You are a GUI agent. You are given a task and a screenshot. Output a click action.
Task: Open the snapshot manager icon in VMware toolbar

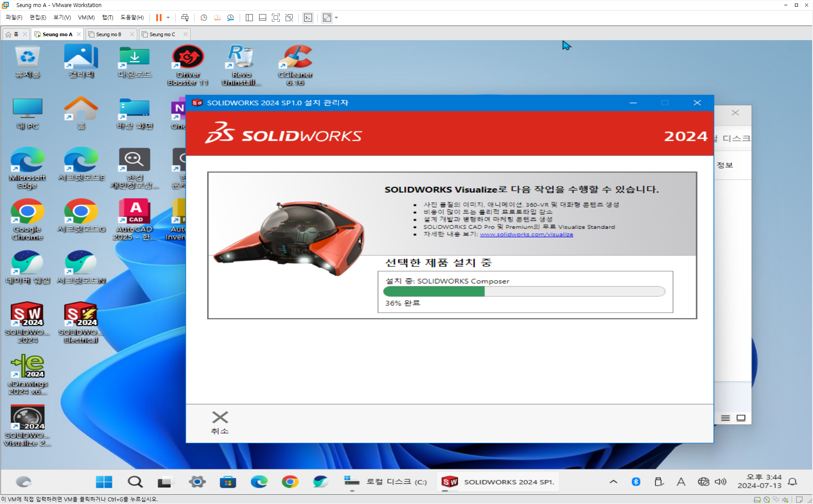click(x=230, y=18)
